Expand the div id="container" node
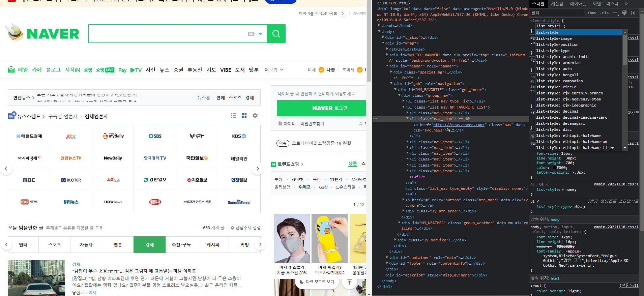 coord(387,257)
